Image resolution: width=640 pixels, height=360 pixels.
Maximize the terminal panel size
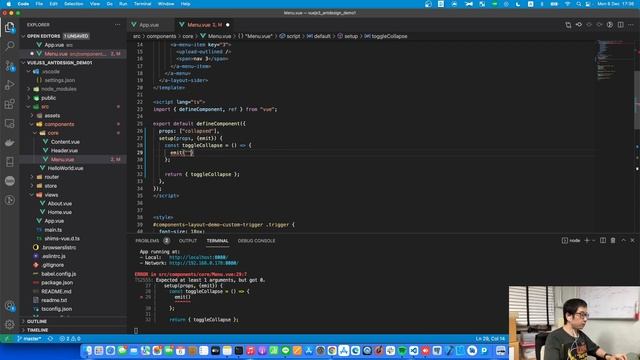(x=623, y=241)
